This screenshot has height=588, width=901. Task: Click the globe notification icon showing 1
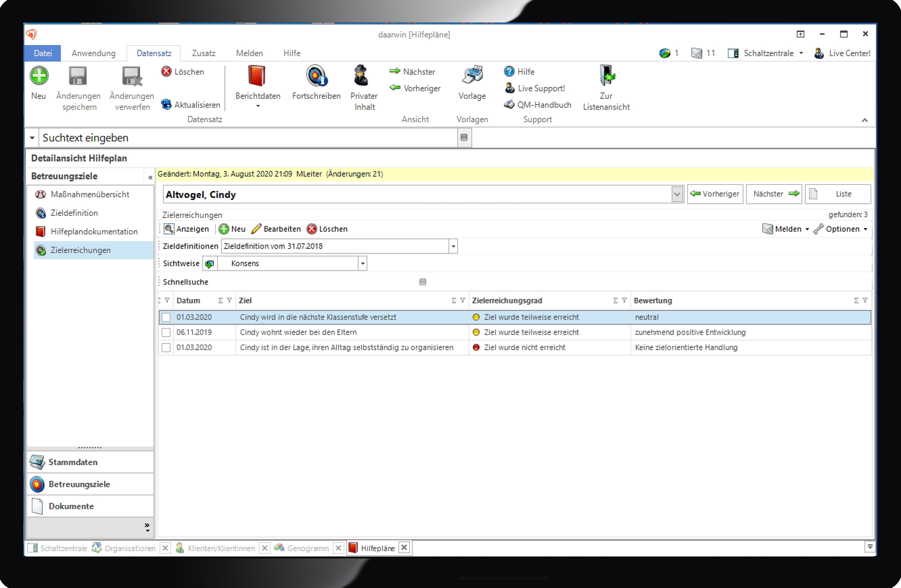pyautogui.click(x=664, y=53)
